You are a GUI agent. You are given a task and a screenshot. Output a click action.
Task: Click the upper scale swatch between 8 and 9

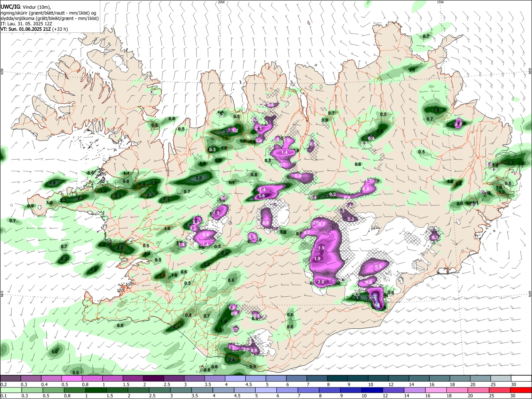click(337, 379)
